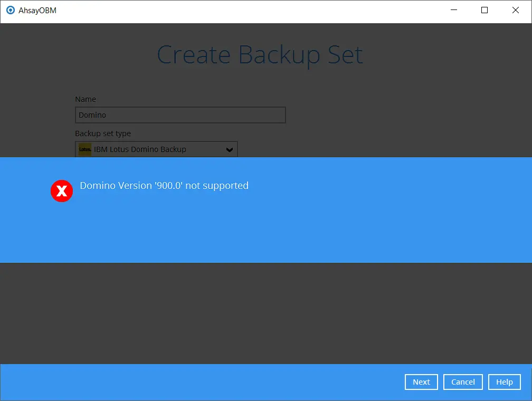Expand the Backup set type dropdown chevron
The image size is (532, 401).
tap(230, 149)
